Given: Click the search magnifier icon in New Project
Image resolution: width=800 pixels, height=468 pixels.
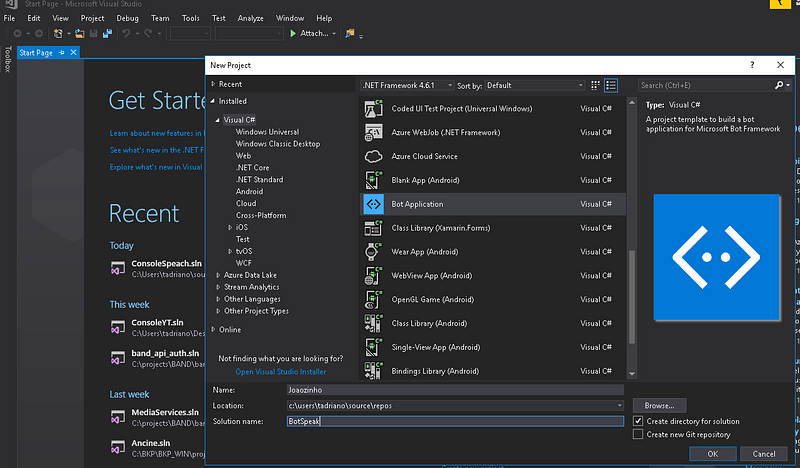Looking at the screenshot, I should (x=779, y=85).
